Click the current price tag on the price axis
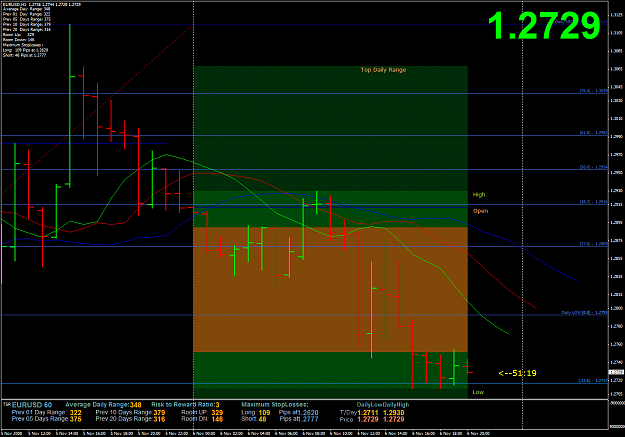The image size is (625, 437). tap(616, 372)
